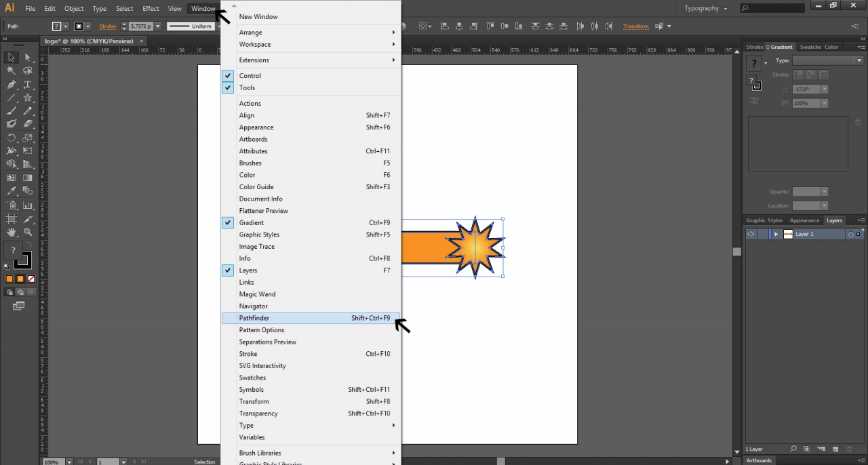Select the Magic Wand tool in toolbox
Screen dimensions: 868x465
pyautogui.click(x=12, y=71)
